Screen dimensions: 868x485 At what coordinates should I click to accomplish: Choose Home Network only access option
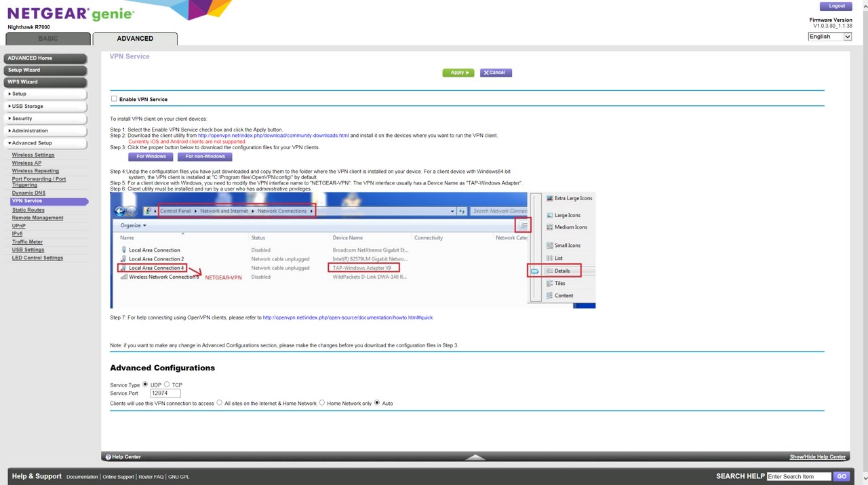[x=322, y=403]
